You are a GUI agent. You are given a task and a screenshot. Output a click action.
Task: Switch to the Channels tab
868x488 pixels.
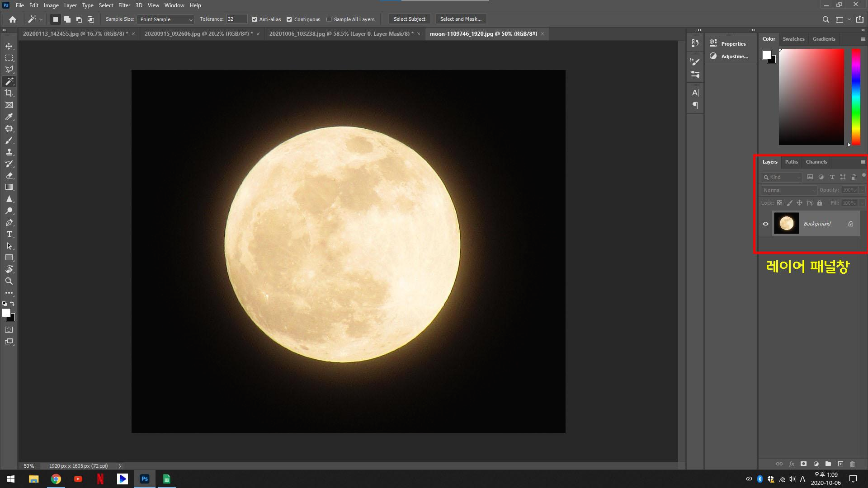click(816, 162)
